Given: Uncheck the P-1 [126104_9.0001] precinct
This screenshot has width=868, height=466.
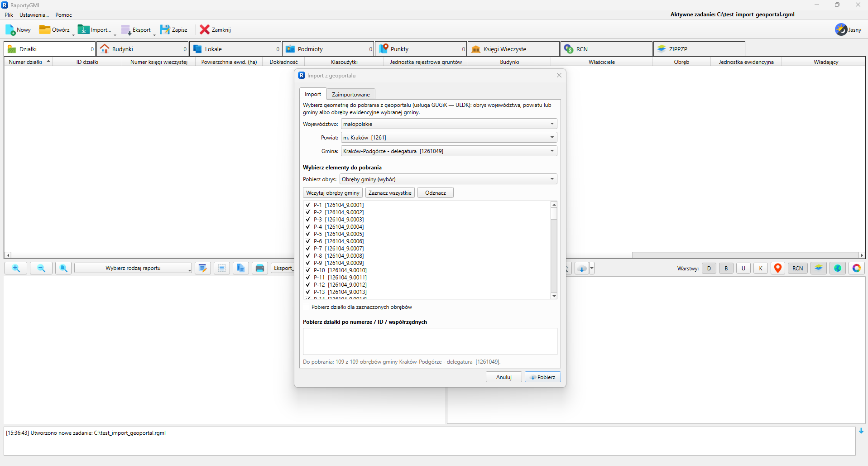Looking at the screenshot, I should [x=308, y=205].
